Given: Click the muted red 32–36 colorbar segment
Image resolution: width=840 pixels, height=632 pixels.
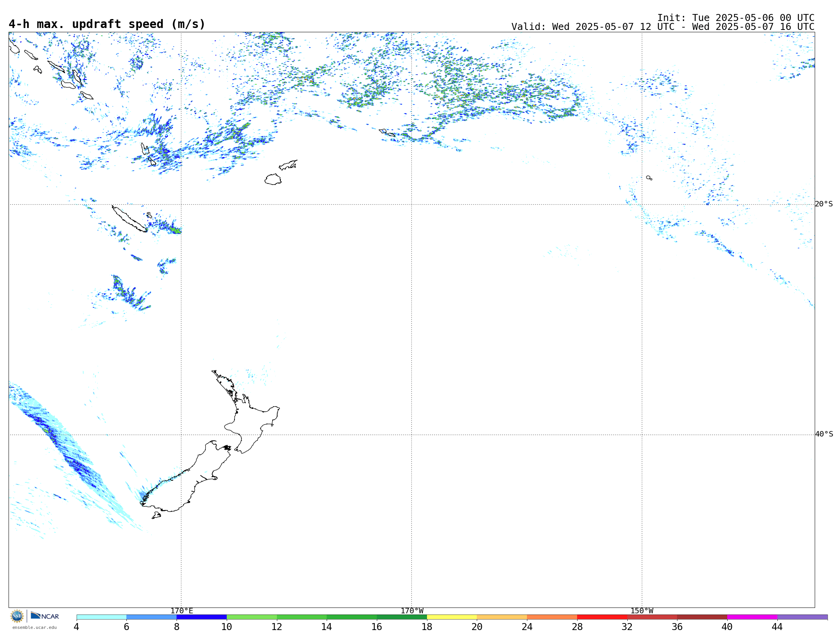Looking at the screenshot, I should click(652, 617).
